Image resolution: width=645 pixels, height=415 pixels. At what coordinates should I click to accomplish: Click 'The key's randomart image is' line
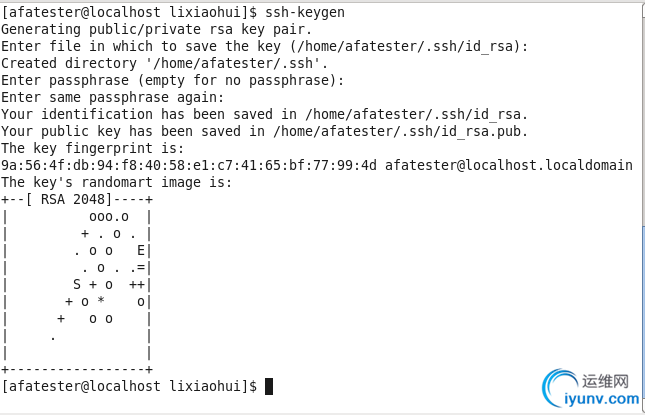(x=116, y=182)
